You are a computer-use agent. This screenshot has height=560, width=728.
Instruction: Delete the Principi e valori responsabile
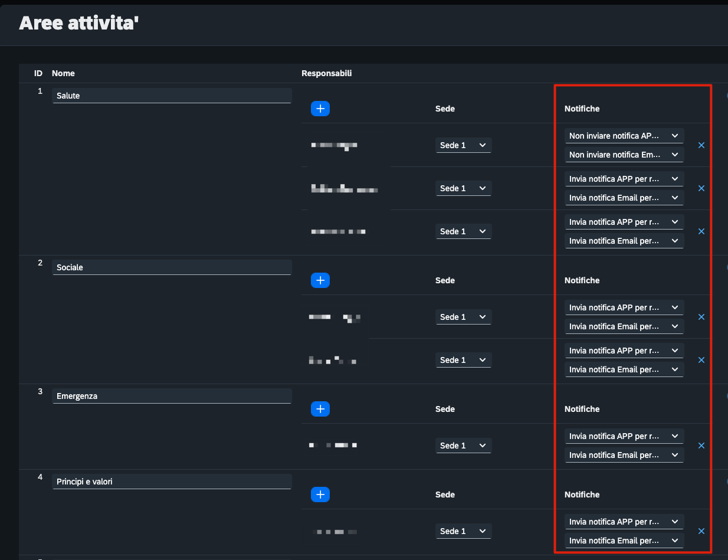[x=701, y=531]
